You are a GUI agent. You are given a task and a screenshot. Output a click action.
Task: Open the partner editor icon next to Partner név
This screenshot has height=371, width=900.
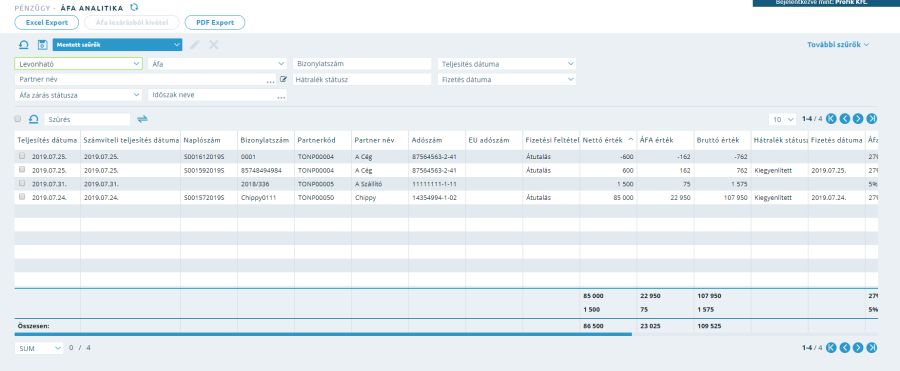[283, 79]
